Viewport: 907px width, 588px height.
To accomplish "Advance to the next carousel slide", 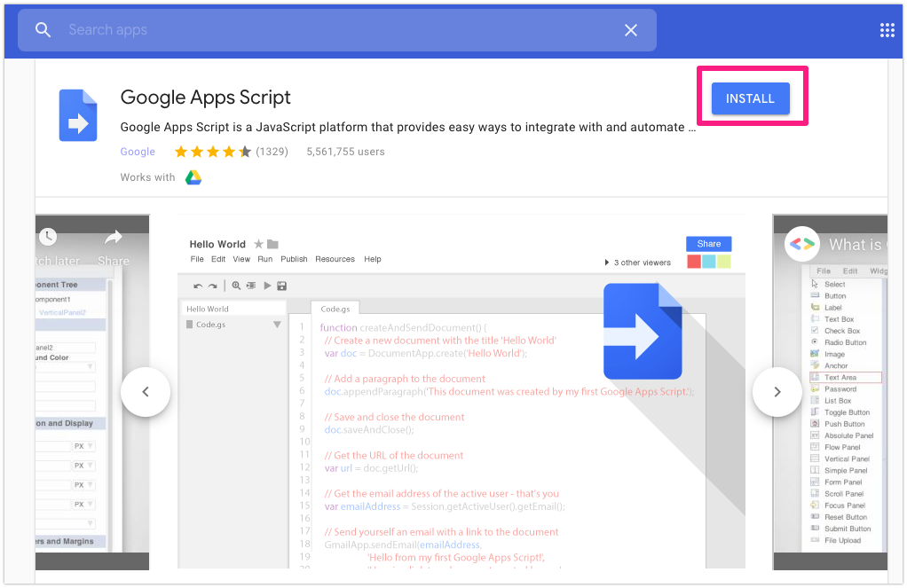I will coord(777,391).
